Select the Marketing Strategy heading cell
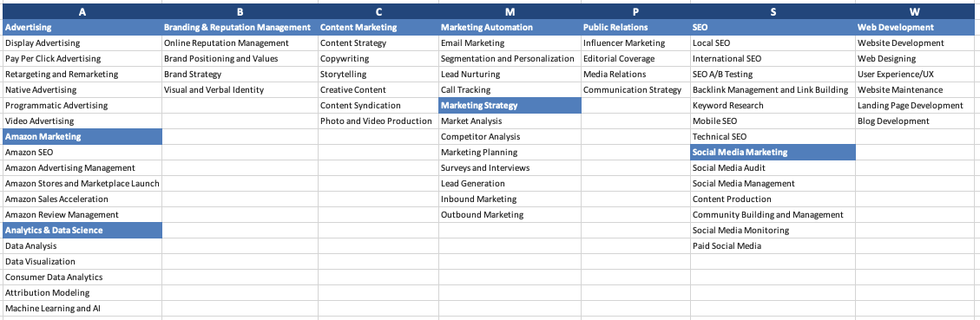The image size is (980, 320). pos(510,106)
